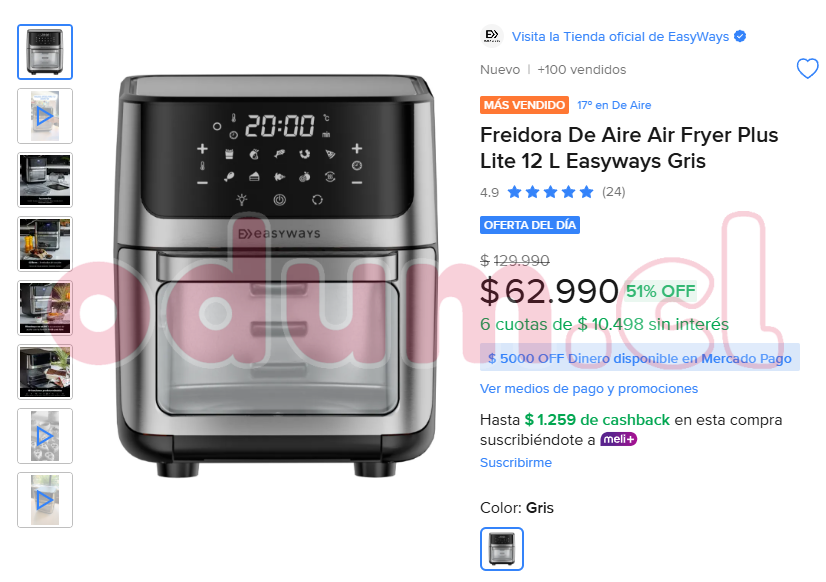Click the OFERTA DEL DÍA tag

pos(529,225)
